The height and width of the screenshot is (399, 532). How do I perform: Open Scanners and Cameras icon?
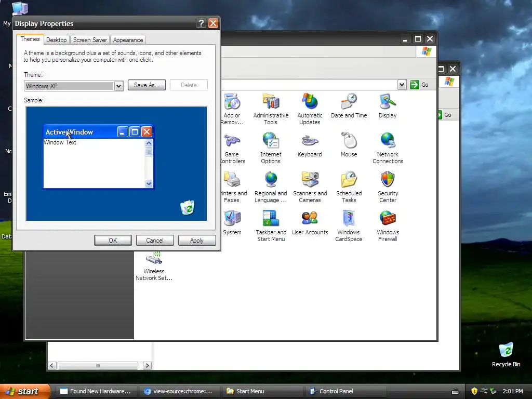310,187
